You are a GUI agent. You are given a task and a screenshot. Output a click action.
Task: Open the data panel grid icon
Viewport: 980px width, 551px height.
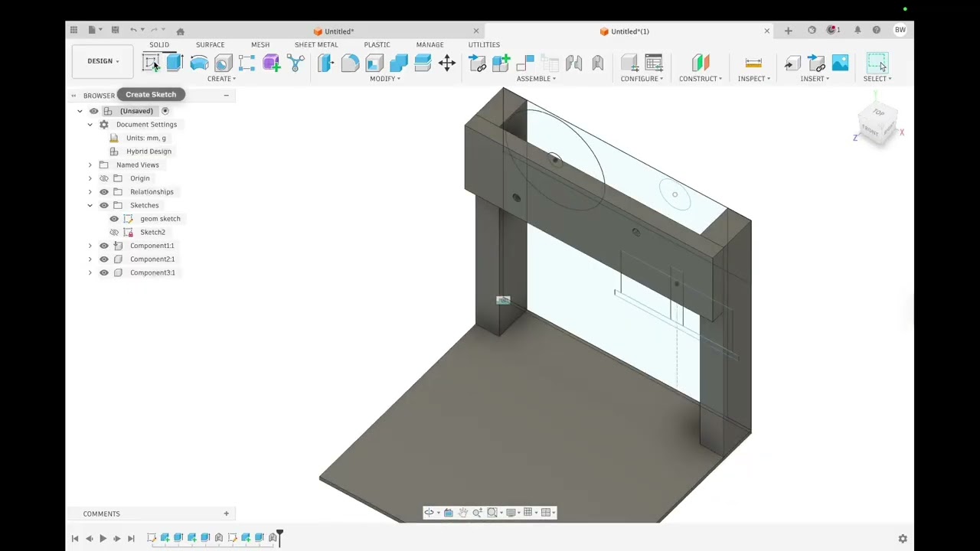tap(73, 30)
